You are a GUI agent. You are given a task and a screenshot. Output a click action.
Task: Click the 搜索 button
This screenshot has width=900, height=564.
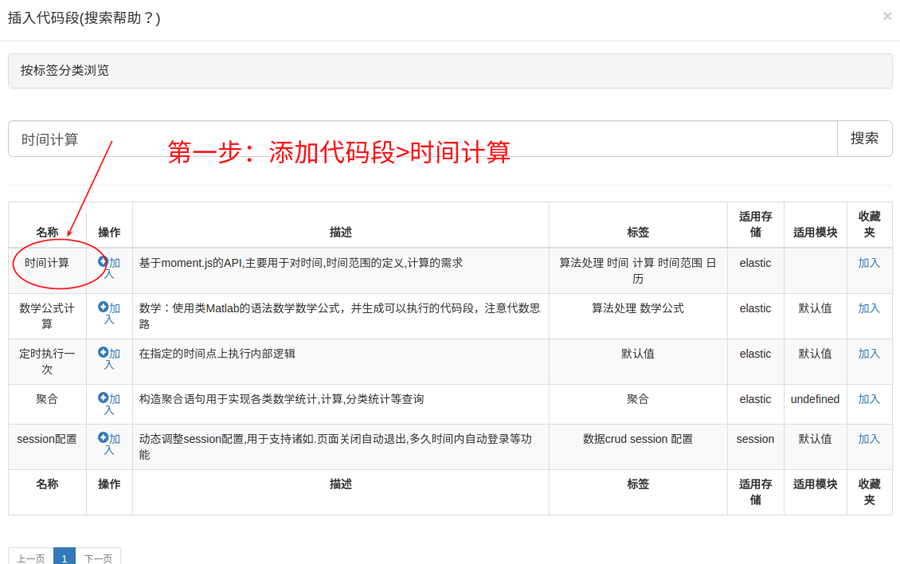pos(864,139)
